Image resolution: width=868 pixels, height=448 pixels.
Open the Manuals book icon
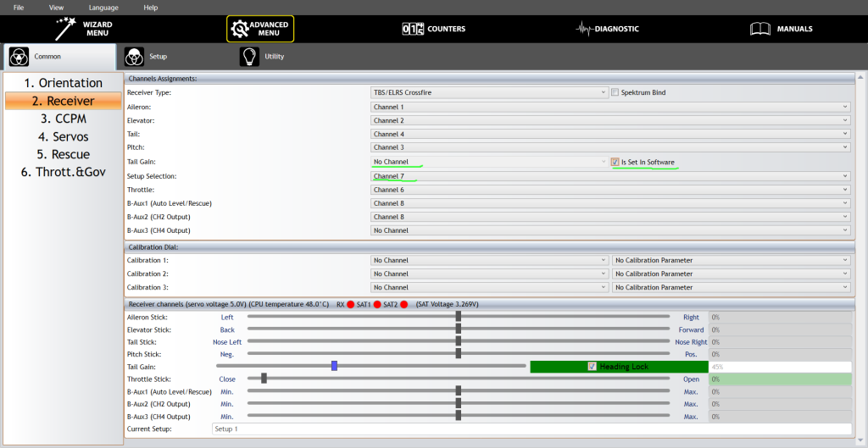[x=760, y=29]
